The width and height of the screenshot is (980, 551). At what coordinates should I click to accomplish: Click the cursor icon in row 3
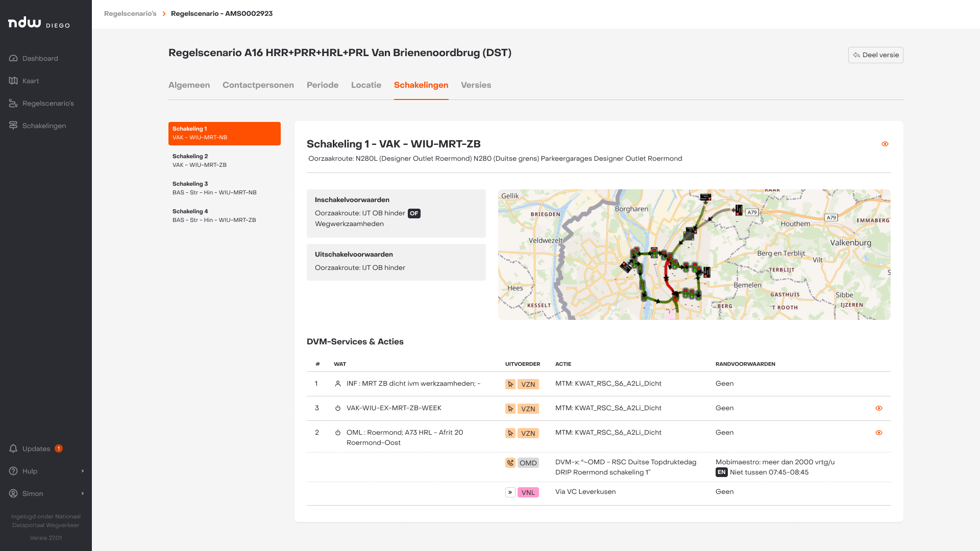point(510,409)
